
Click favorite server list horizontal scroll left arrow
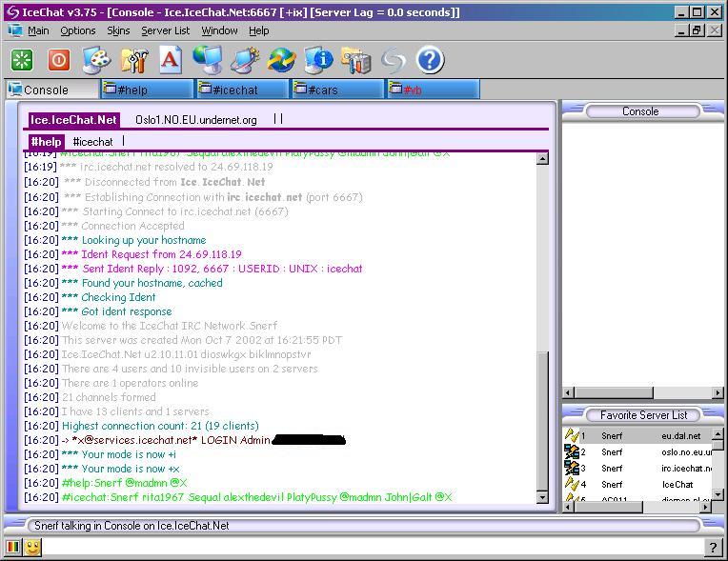[x=568, y=507]
